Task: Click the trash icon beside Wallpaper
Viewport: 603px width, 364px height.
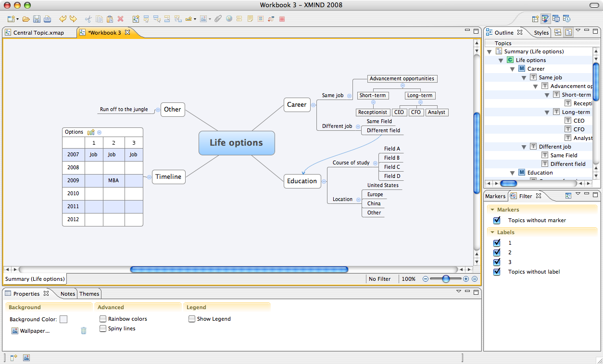Action: pyautogui.click(x=84, y=331)
